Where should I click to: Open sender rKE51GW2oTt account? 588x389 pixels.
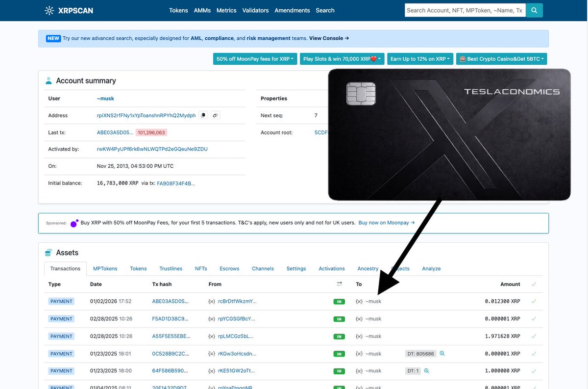point(236,371)
